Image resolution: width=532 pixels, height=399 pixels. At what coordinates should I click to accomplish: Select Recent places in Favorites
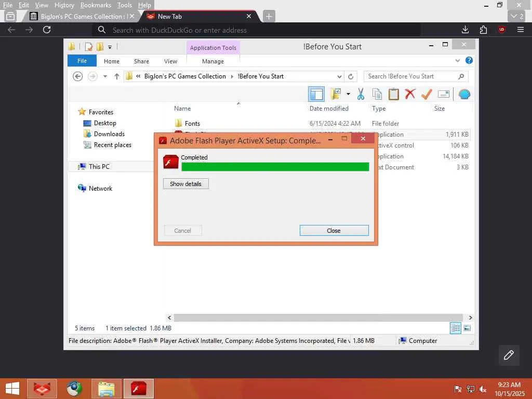[x=112, y=145]
